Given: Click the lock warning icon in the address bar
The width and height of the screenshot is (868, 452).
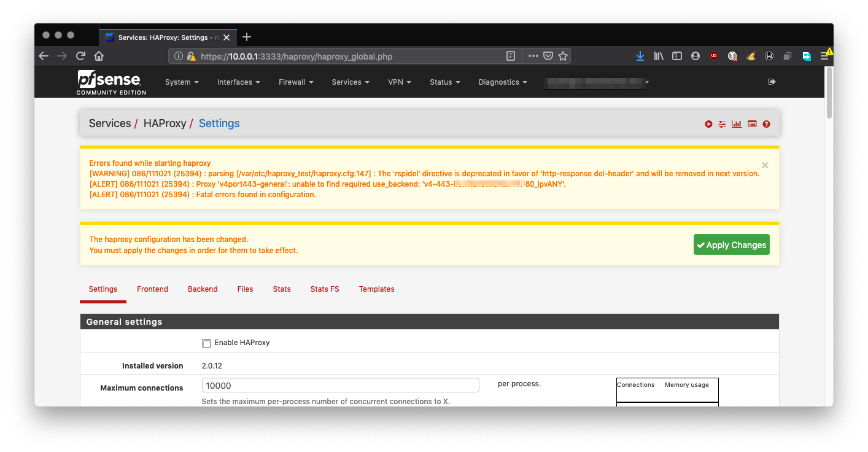Looking at the screenshot, I should (192, 56).
